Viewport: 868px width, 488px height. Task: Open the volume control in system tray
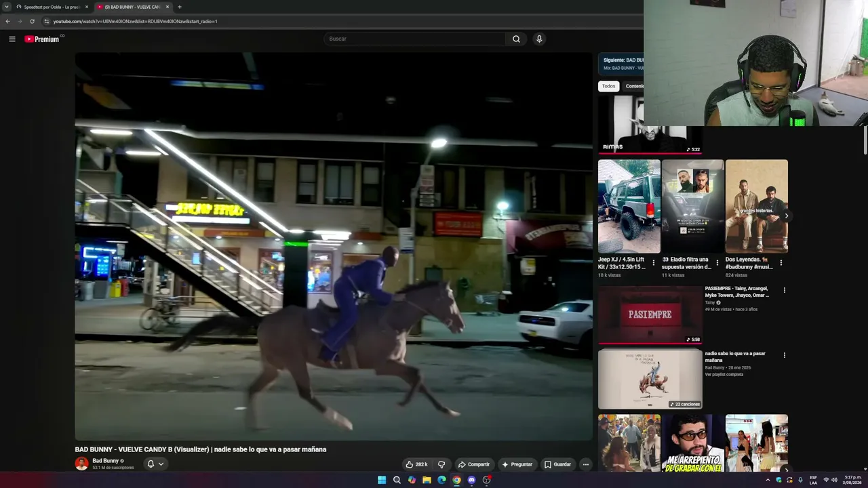pos(834,480)
